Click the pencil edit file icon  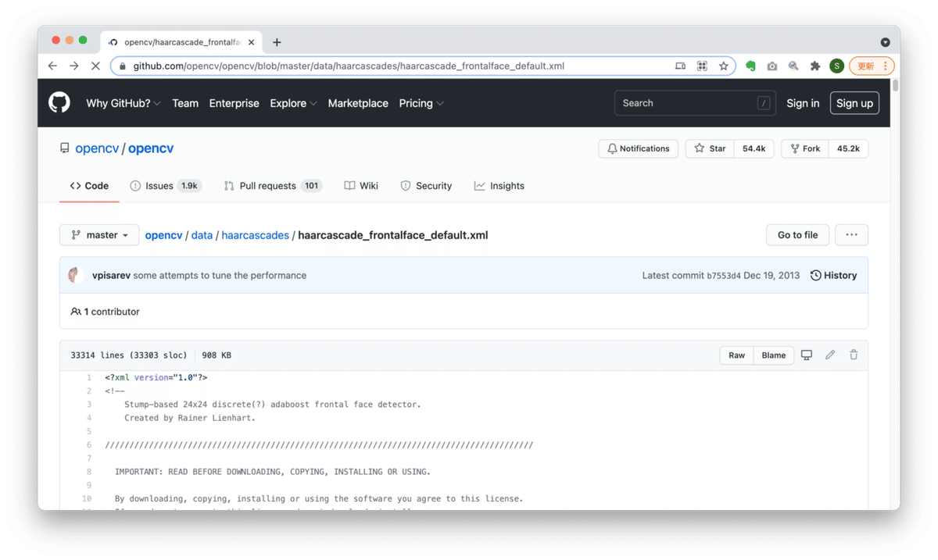[830, 355]
